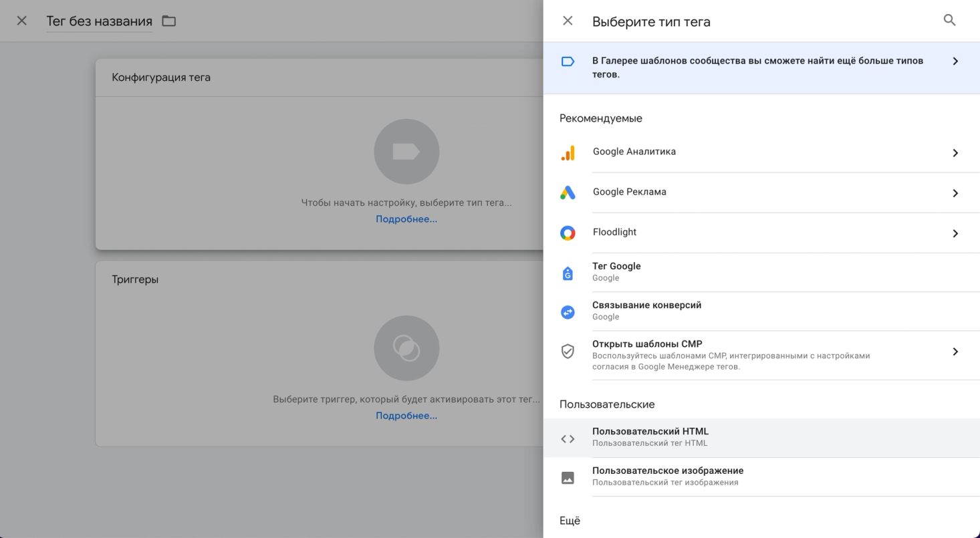Image resolution: width=980 pixels, height=538 pixels.
Task: Close the untitled tag editor
Action: pos(21,21)
